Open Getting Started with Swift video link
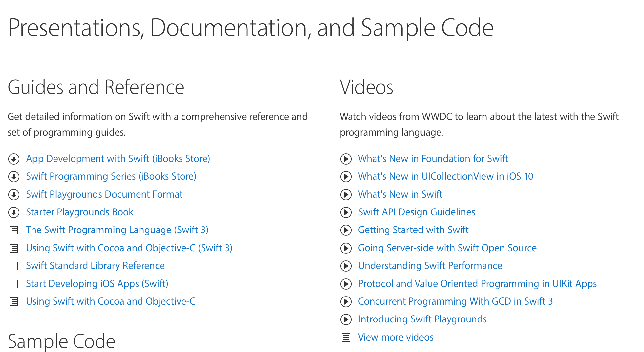Screen dimensions: 644x352 (x=413, y=230)
